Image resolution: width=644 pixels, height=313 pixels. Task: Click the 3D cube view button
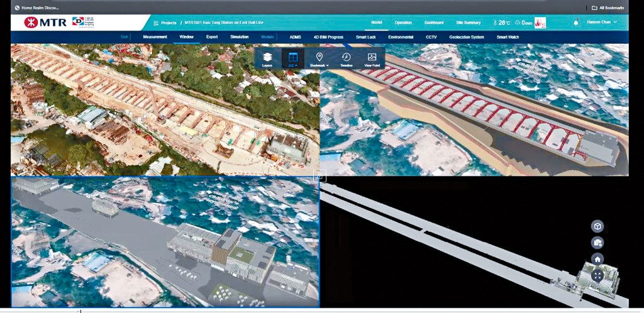pyautogui.click(x=597, y=226)
